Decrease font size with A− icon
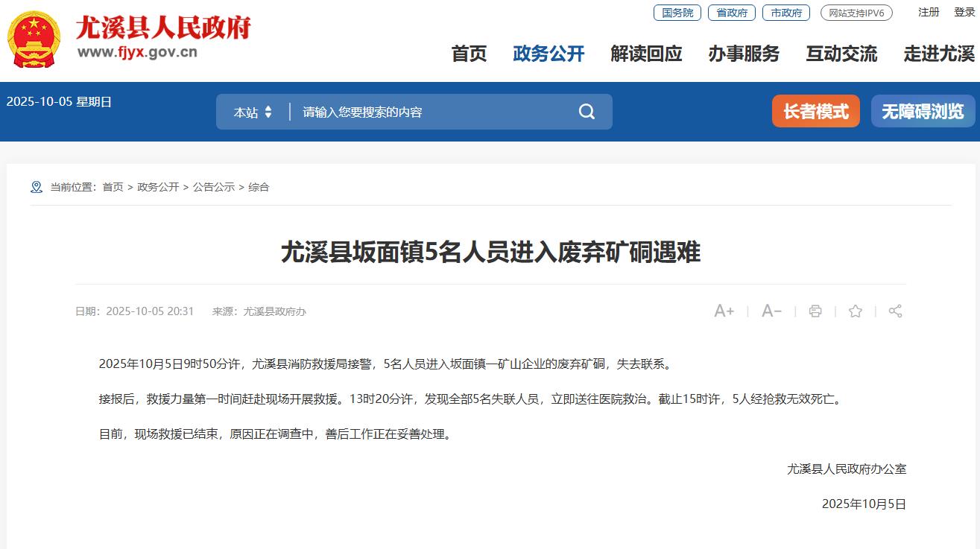 pos(771,311)
